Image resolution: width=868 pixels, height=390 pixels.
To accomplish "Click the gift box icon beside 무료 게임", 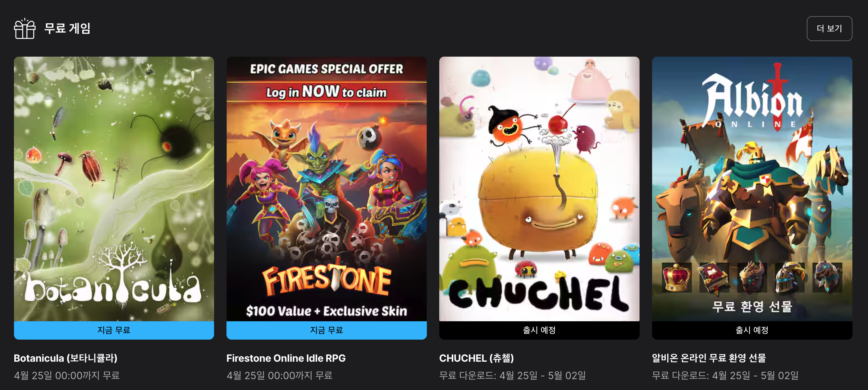I will 25,29.
